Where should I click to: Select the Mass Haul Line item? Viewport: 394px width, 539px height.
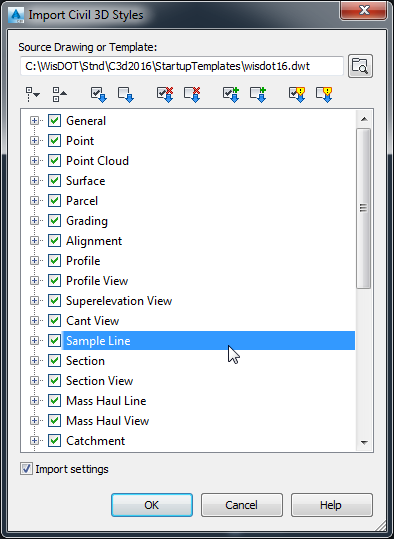(106, 400)
